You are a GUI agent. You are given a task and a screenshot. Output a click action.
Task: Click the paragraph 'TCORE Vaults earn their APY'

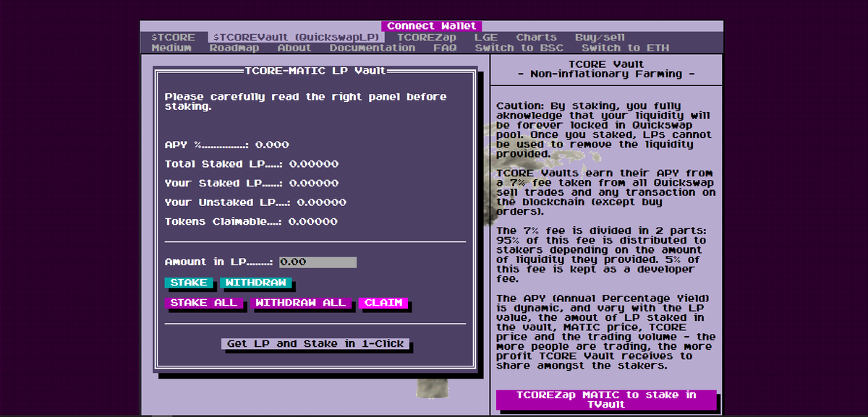click(x=606, y=192)
